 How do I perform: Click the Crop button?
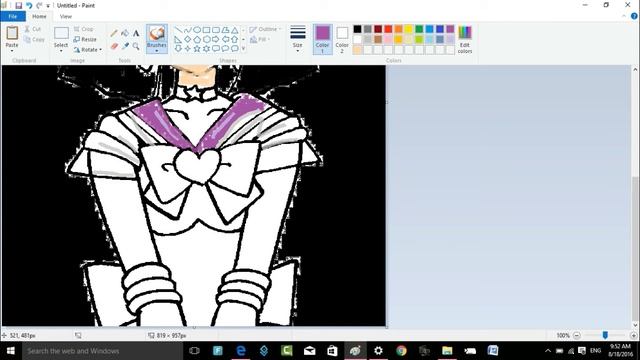tap(84, 29)
